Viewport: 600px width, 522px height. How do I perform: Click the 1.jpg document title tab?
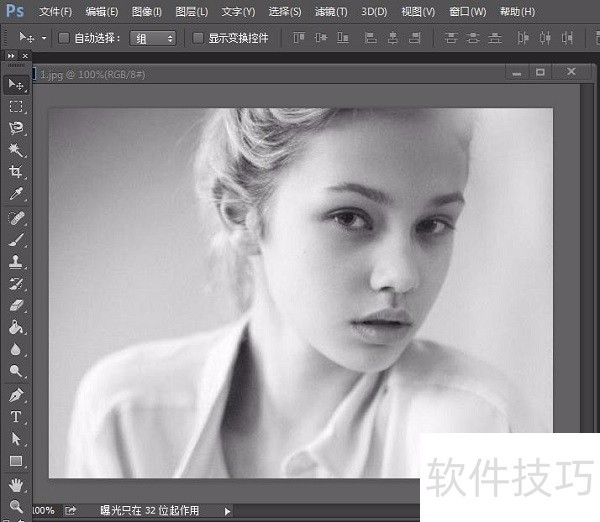(95, 74)
